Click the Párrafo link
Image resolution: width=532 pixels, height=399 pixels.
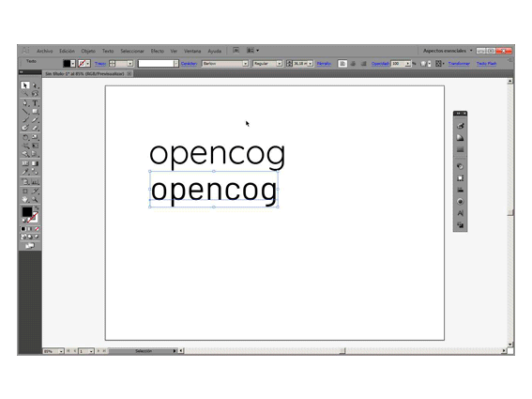(x=324, y=64)
